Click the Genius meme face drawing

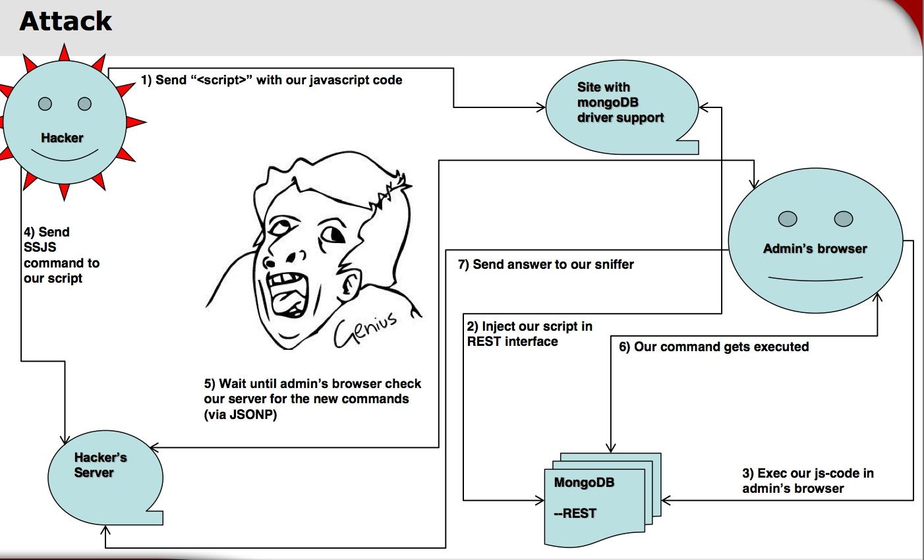tap(314, 250)
